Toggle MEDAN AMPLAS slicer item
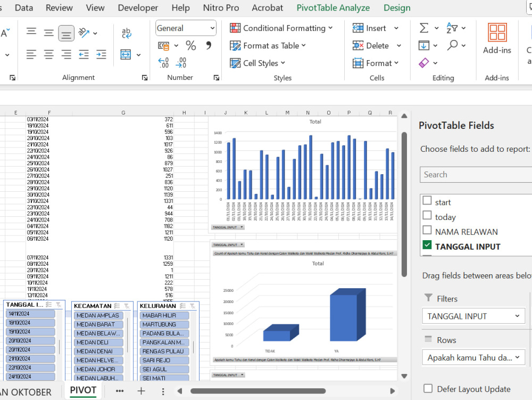Viewport: 532px width, 400px height. (98, 315)
